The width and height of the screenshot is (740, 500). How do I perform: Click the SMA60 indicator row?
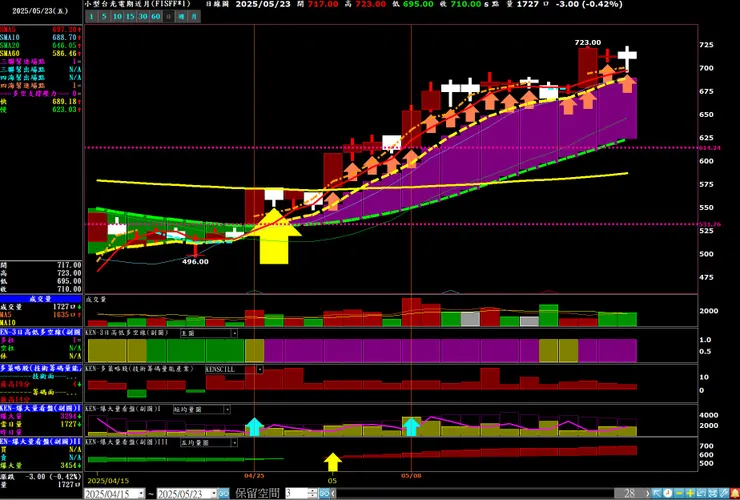click(41, 53)
